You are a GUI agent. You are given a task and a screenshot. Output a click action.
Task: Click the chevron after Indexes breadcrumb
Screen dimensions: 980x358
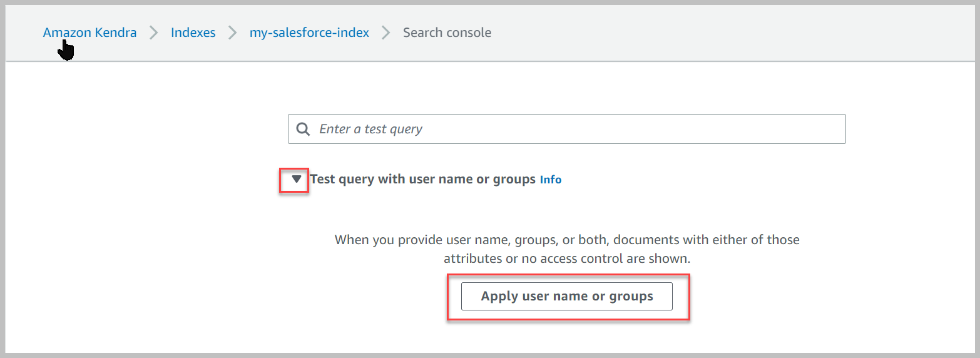[x=233, y=33]
